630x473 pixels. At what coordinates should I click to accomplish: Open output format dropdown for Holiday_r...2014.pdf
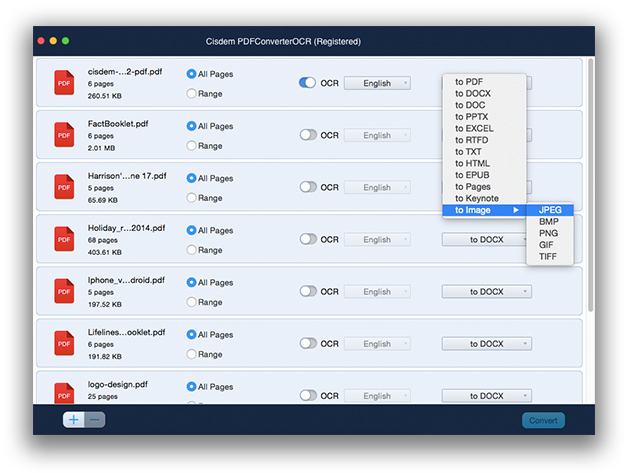(x=487, y=239)
